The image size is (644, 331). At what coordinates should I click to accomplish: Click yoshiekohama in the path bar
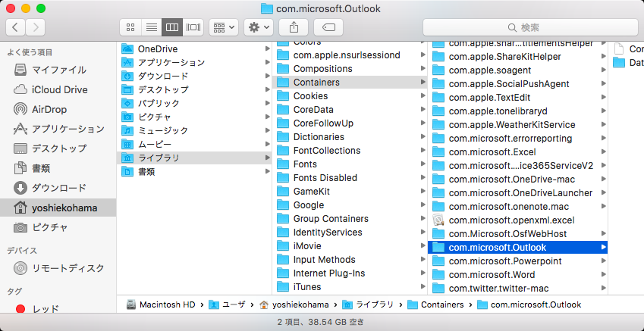(x=294, y=304)
